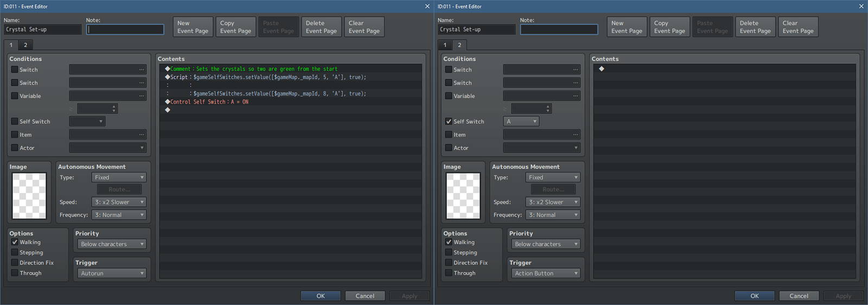Open Autorun trigger dropdown in left window
This screenshot has height=305, width=868.
pos(112,274)
